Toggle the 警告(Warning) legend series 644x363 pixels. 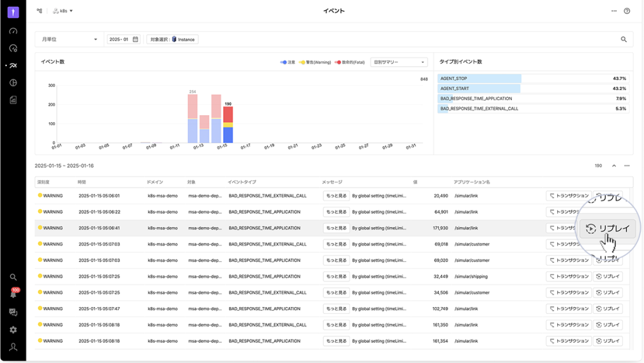click(x=315, y=62)
